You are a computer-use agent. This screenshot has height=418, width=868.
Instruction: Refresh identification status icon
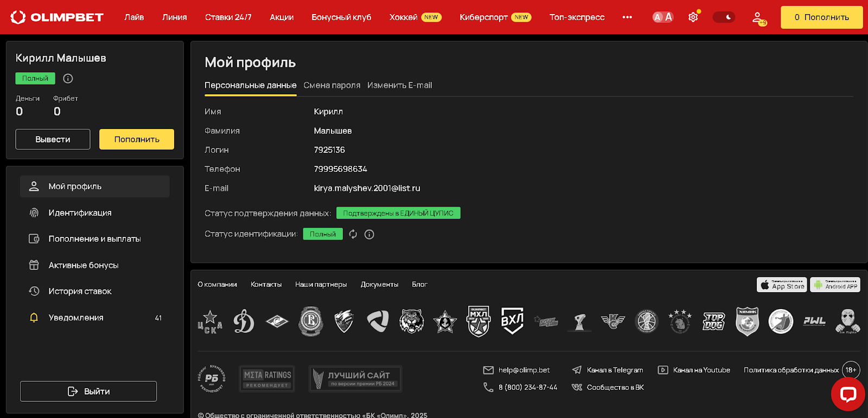[353, 234]
